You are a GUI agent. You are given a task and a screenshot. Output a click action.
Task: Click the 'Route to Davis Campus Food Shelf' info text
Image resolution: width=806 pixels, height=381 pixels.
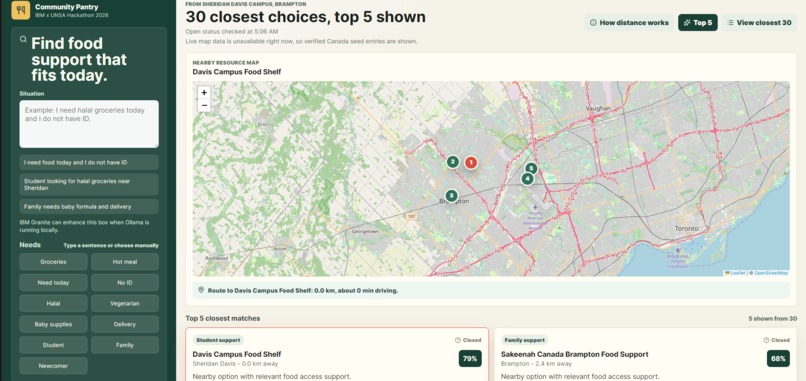pyautogui.click(x=303, y=291)
